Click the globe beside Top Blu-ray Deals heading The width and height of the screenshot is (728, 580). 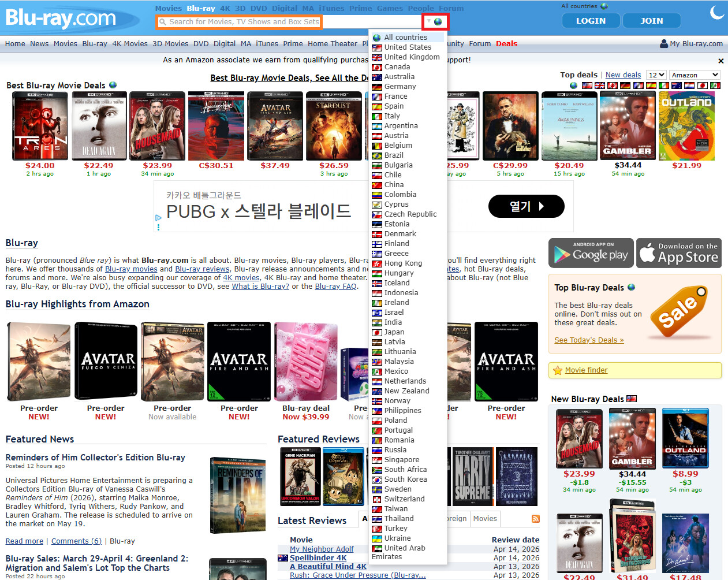click(x=631, y=287)
